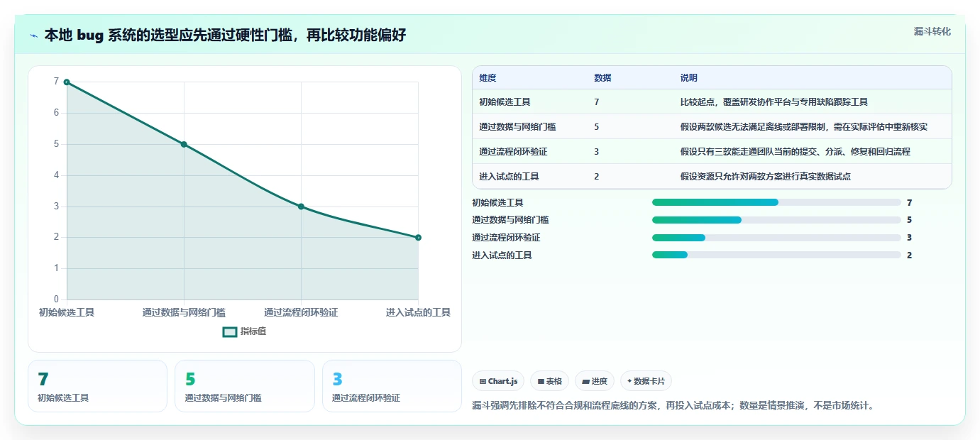Click table description starting 比较起点
Screen dimensions: 980x440
pos(773,102)
